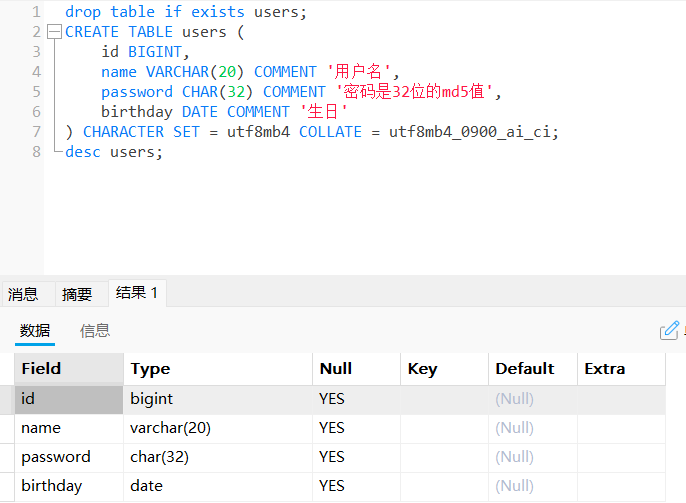Click the '密码是32位的md5值' comment string

click(x=414, y=92)
